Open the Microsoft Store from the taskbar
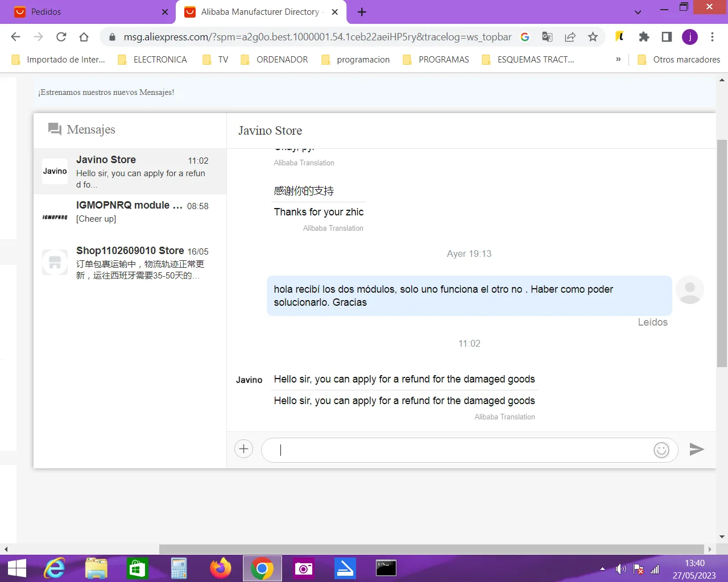 pos(138,568)
